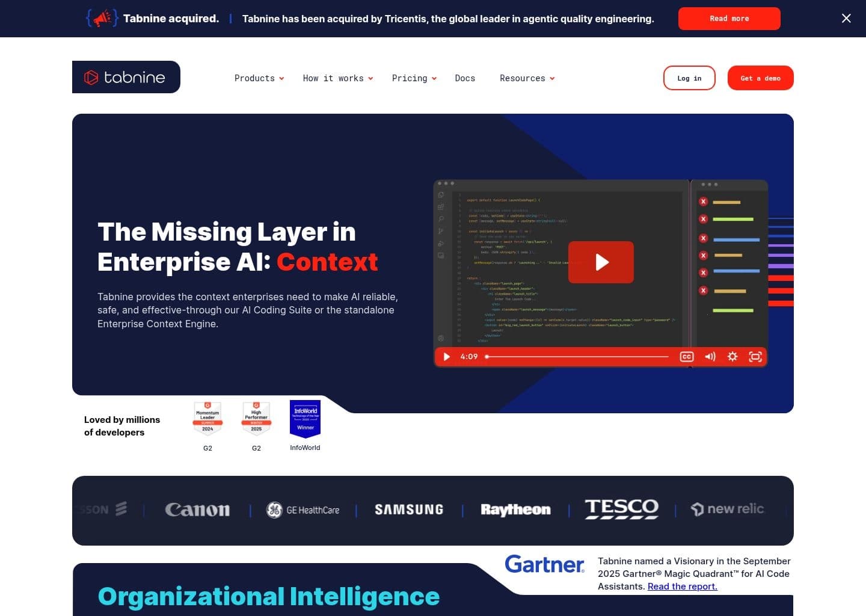Expand the Resources menu
866x616 pixels.
[527, 78]
